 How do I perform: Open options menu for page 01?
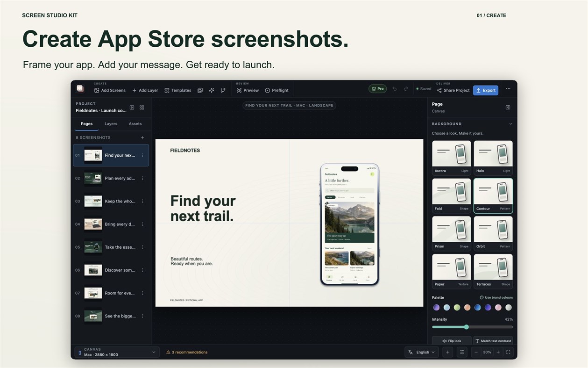[x=142, y=155]
